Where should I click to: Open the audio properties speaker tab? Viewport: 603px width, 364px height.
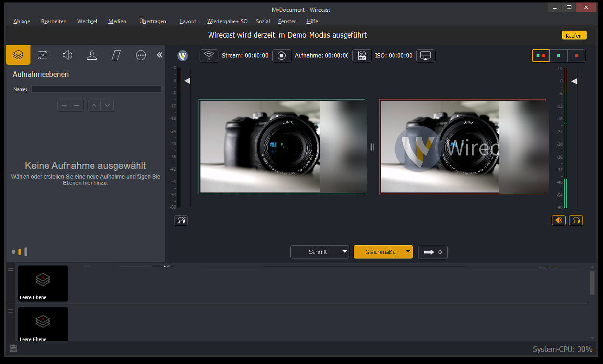click(68, 55)
